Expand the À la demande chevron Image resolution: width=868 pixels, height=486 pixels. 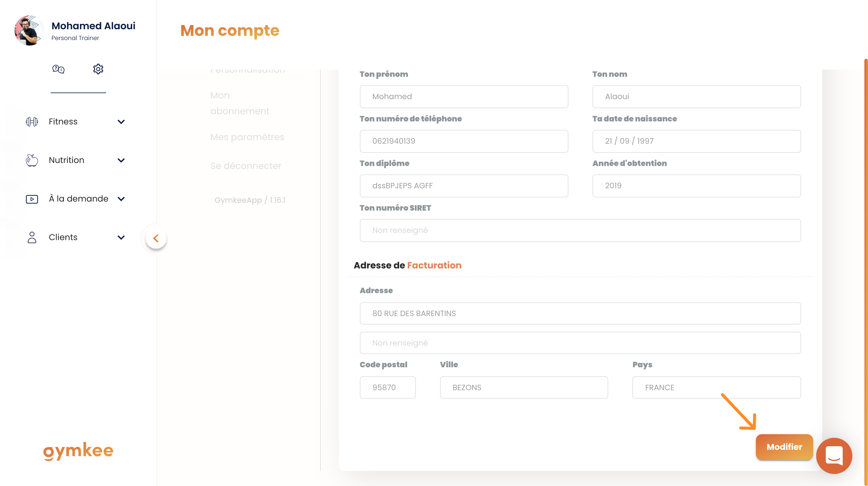click(121, 199)
